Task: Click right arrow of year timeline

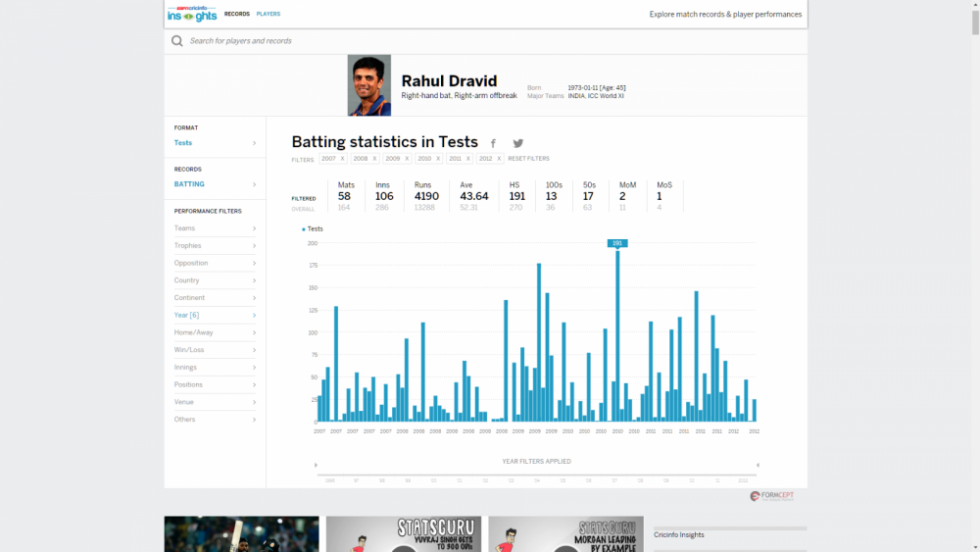Action: click(758, 465)
